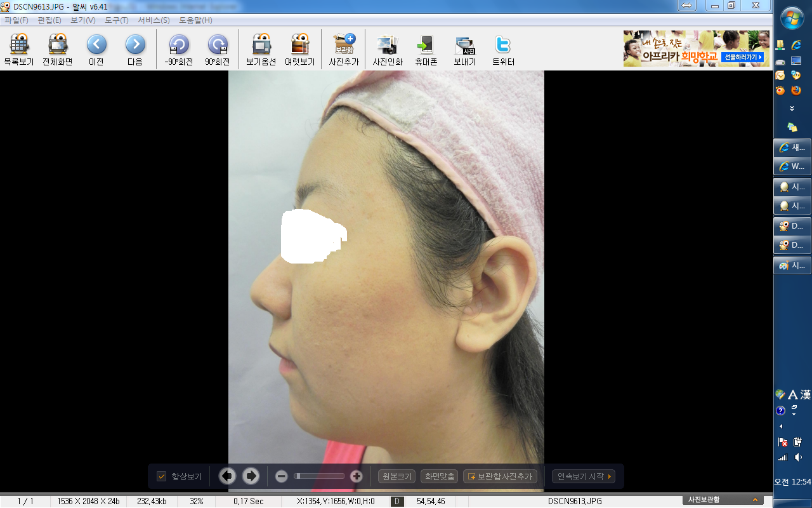812x508 pixels.
Task: Open the 연속보기 시작 slideshow arrow
Action: pos(610,476)
